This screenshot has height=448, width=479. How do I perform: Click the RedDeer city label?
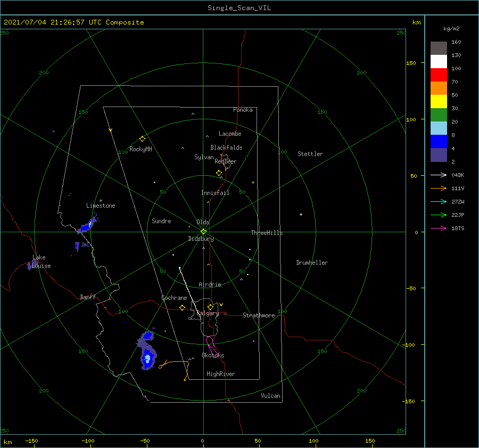tap(226, 161)
